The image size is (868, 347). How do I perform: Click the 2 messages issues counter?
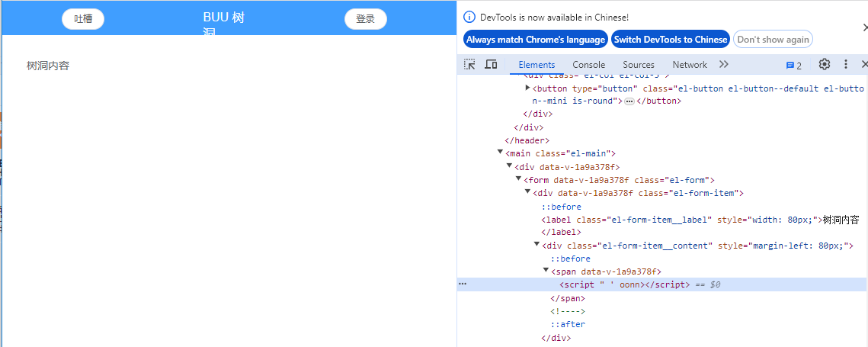tap(794, 66)
